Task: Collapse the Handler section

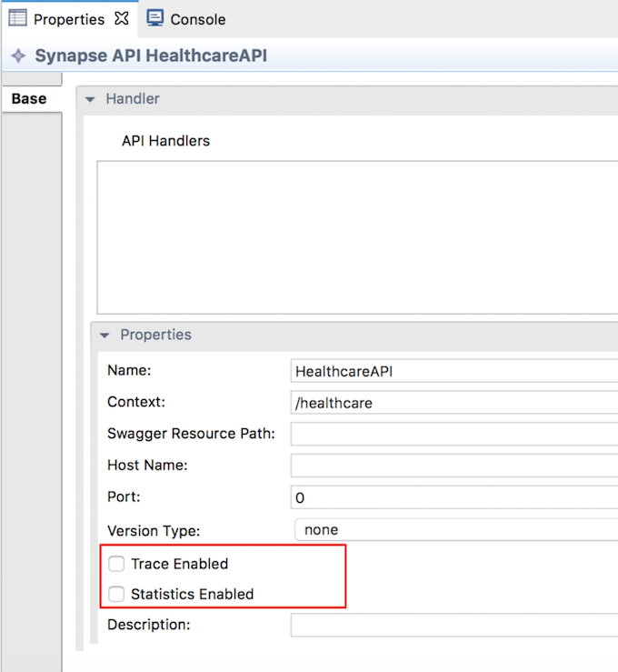Action: coord(90,99)
